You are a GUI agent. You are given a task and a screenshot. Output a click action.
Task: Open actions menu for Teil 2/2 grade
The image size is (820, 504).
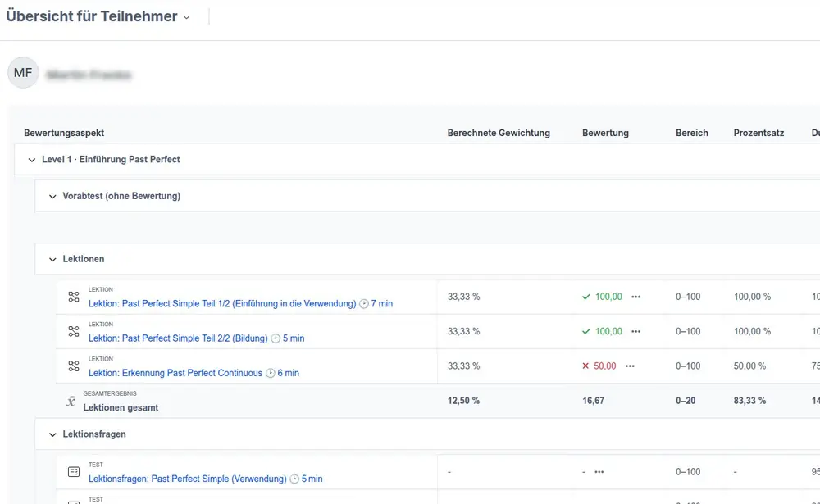tap(635, 332)
